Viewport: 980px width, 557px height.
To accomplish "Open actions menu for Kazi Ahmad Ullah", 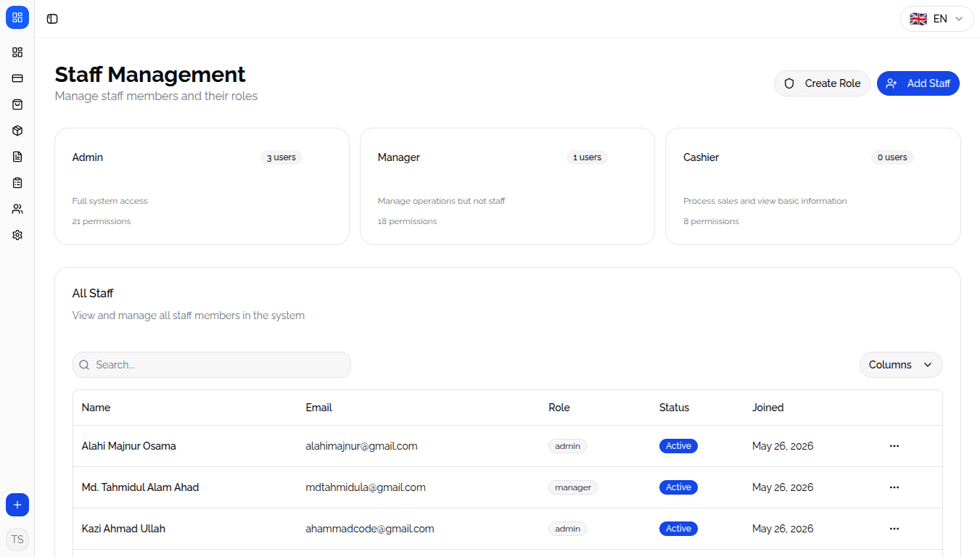I will 894,529.
